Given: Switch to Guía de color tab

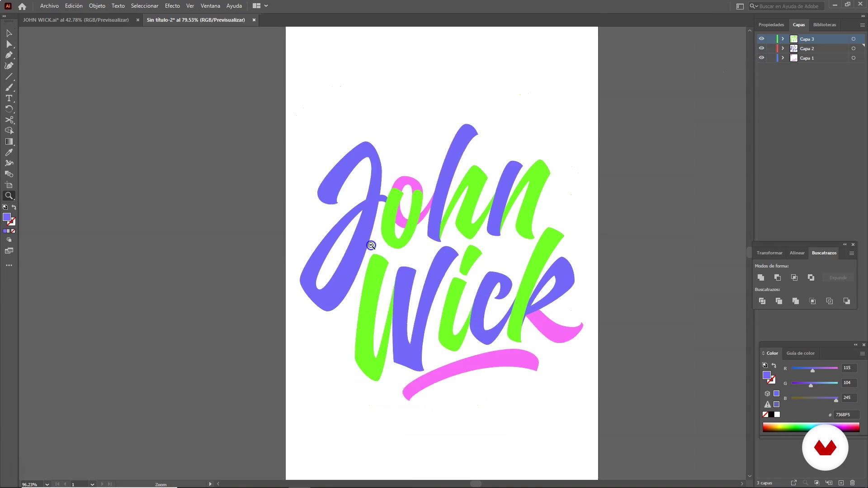Looking at the screenshot, I should [x=800, y=353].
